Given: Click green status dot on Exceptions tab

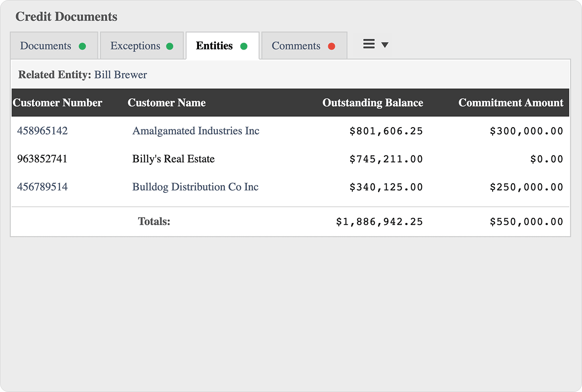Looking at the screenshot, I should click(170, 46).
